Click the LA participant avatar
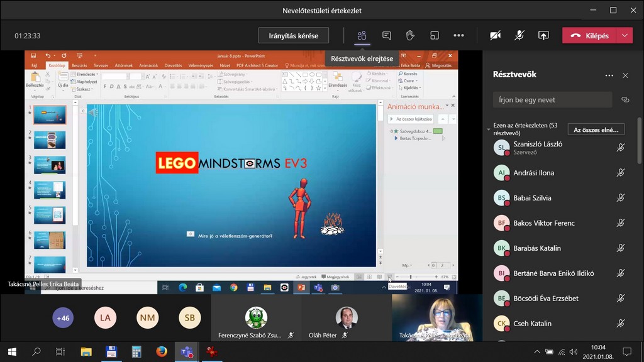644x362 pixels. click(105, 317)
